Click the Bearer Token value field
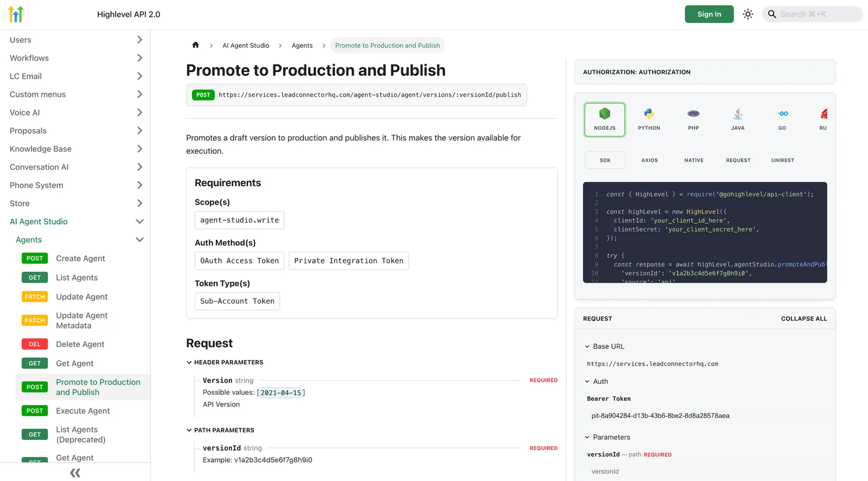Image resolution: width=868 pixels, height=481 pixels. coord(705,416)
